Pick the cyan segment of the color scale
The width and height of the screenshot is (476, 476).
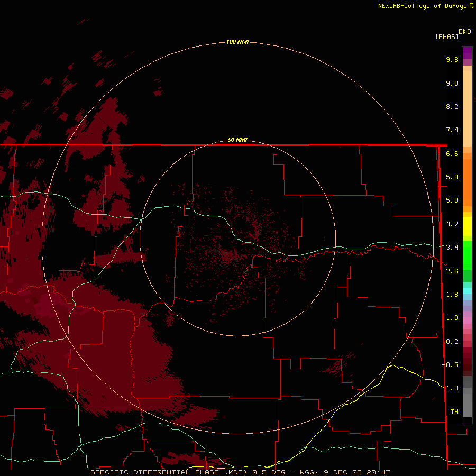point(467,291)
